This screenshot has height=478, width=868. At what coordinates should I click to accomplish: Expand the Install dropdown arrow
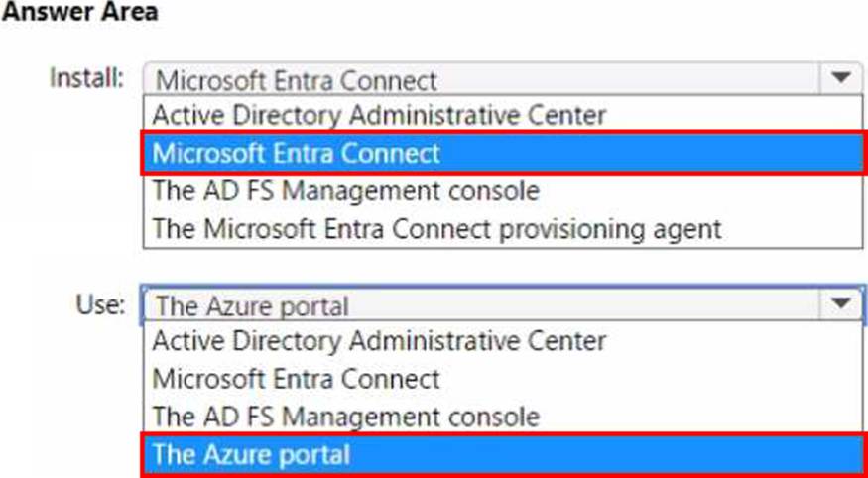coord(841,78)
